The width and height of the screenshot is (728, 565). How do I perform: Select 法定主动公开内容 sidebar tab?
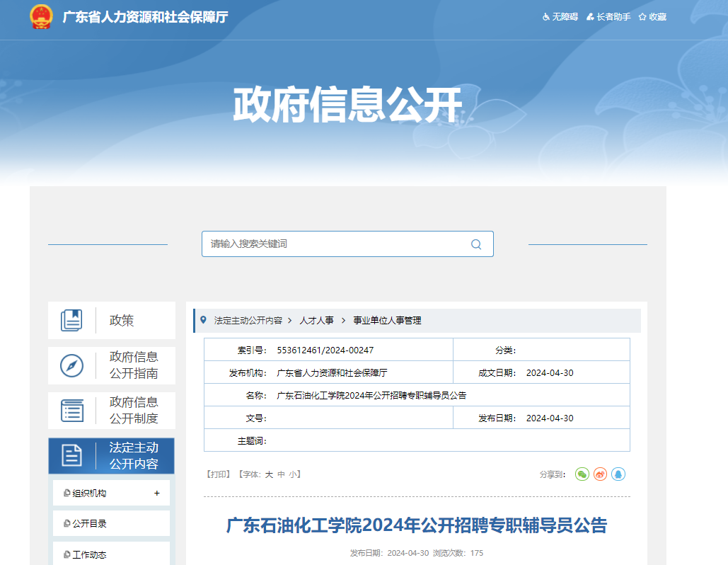[111, 456]
